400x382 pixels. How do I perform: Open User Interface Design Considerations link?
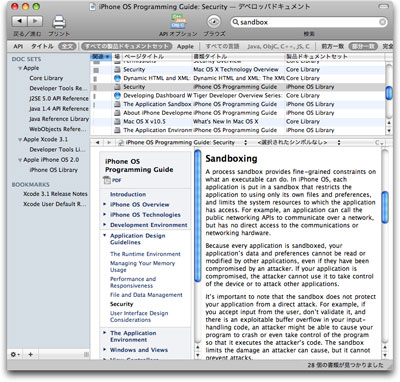pyautogui.click(x=139, y=316)
